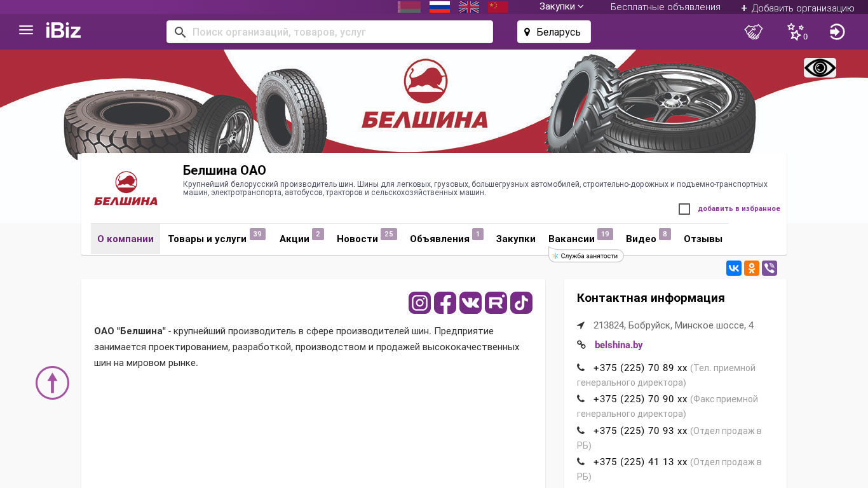
Task: Share the page via Viber icon
Action: 770,268
